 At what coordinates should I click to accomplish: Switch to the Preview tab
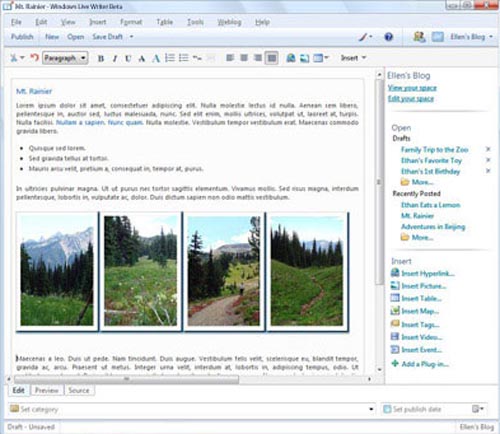[x=47, y=390]
